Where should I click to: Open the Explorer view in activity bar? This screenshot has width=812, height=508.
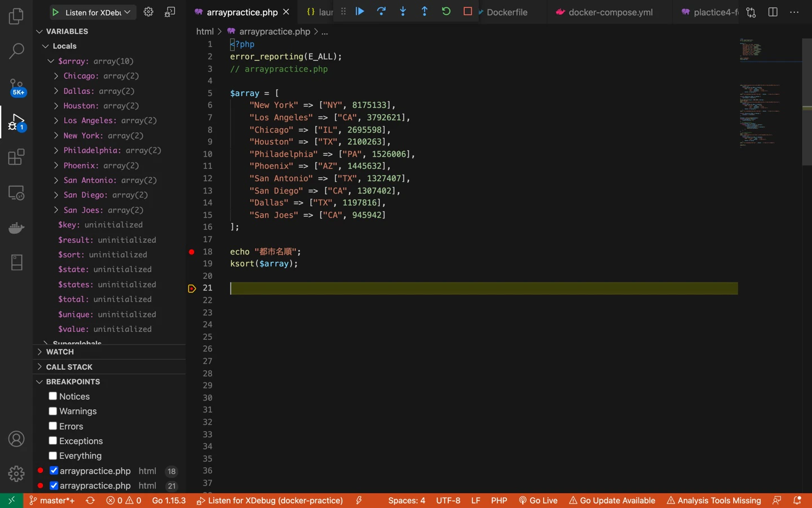pyautogui.click(x=16, y=16)
